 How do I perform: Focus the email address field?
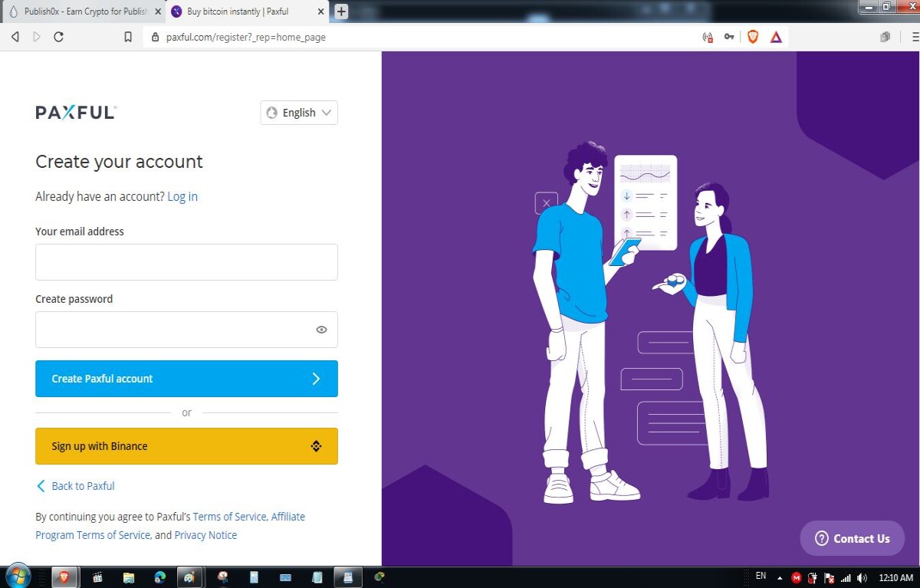click(186, 262)
